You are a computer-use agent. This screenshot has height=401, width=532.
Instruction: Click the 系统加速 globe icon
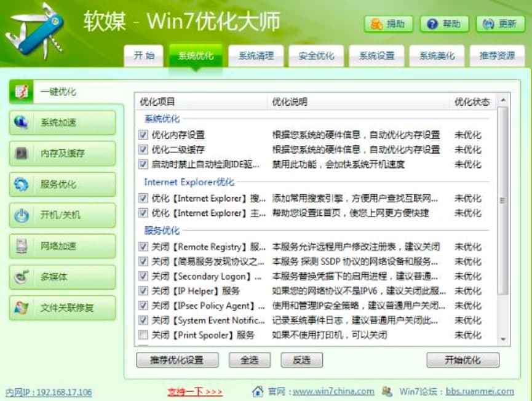21,122
